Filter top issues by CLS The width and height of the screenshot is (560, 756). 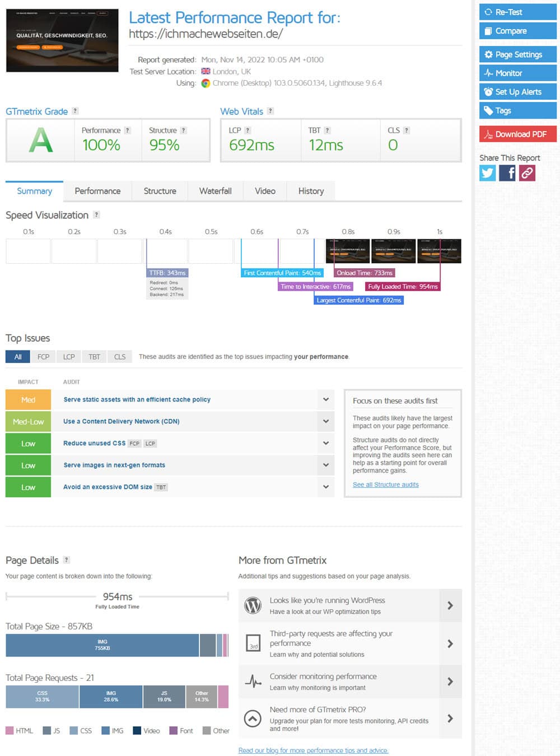(x=120, y=357)
